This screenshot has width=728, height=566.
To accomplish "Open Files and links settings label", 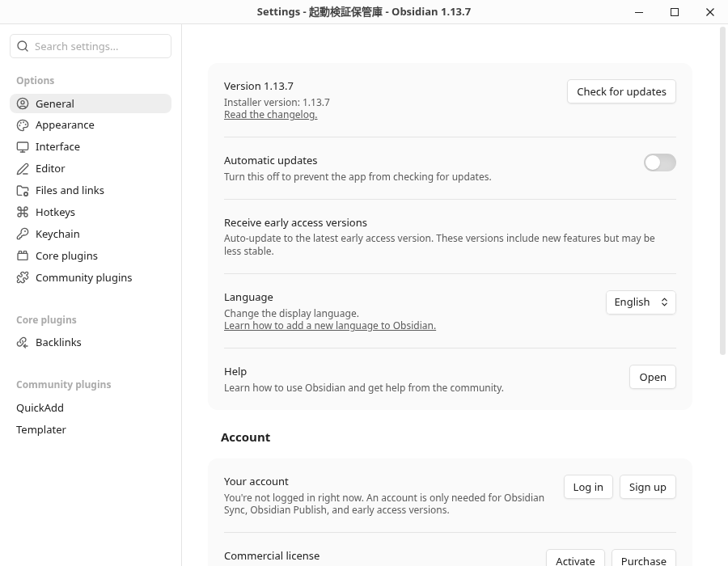I will point(70,191).
